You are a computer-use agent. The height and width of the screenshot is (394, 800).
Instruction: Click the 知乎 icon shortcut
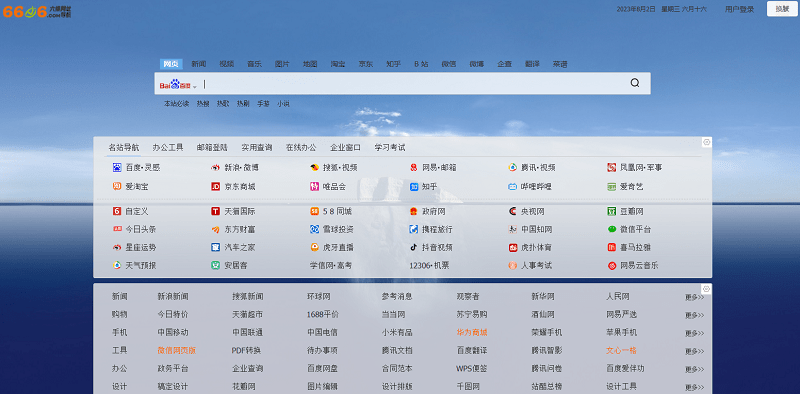[x=414, y=187]
